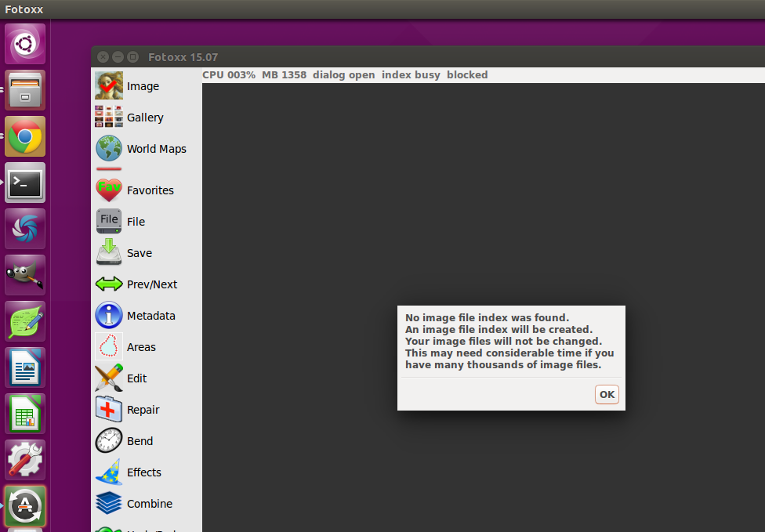Open System Settings wrench-gear dock icon
Screen dimensions: 765x532
tap(25, 460)
